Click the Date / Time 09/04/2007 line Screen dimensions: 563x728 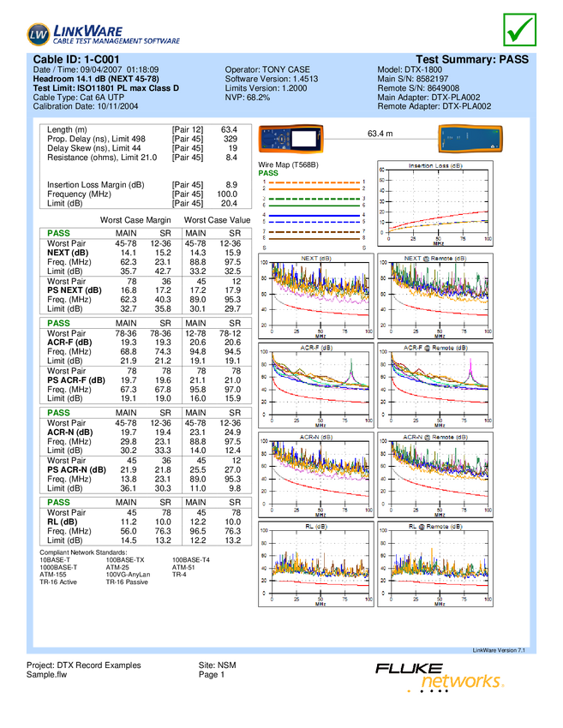click(x=96, y=69)
